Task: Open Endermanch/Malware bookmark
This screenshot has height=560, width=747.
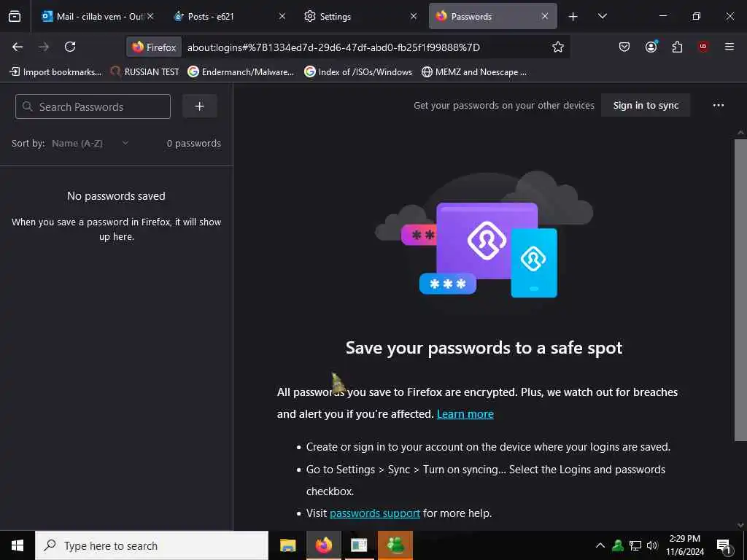Action: (241, 72)
